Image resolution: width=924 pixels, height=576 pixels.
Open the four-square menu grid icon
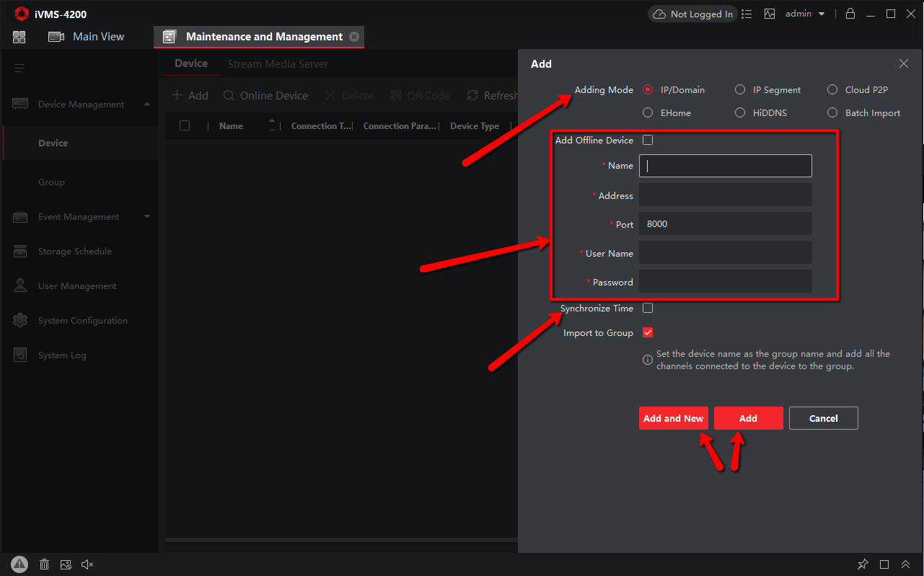click(19, 37)
